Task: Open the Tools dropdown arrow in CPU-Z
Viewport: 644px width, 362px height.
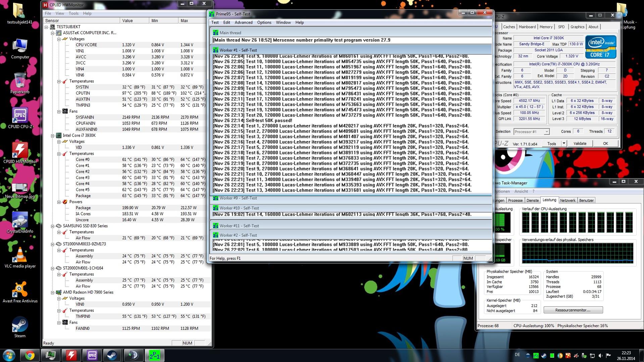Action: pyautogui.click(x=564, y=144)
